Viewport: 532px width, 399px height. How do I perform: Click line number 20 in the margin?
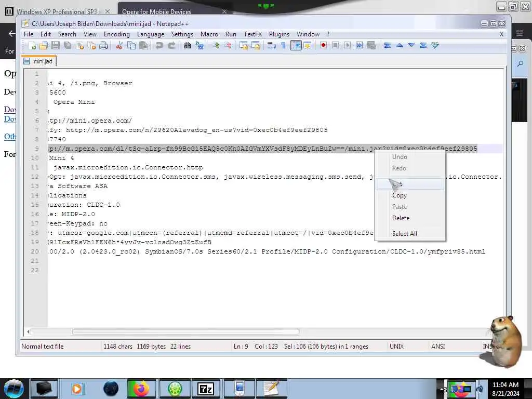35,252
